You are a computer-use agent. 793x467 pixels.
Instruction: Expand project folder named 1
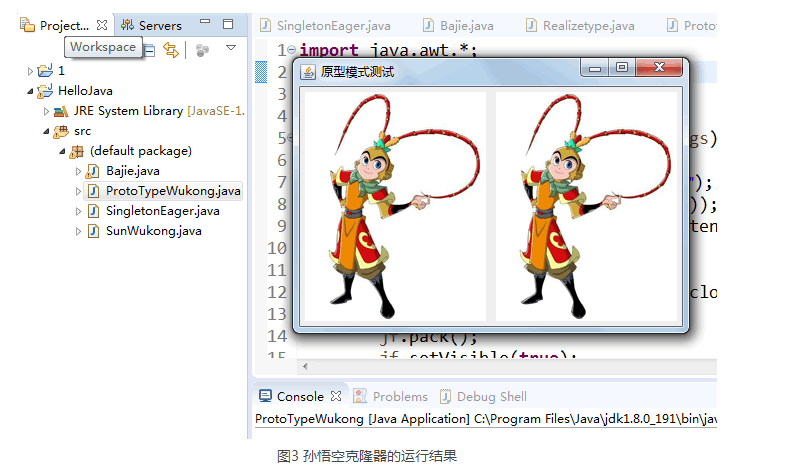click(x=30, y=71)
